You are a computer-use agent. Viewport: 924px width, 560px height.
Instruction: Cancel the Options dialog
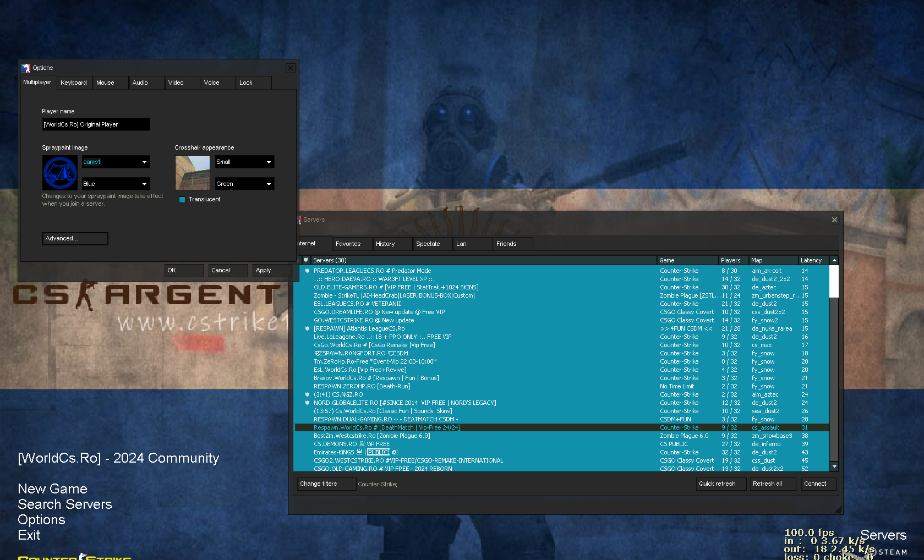click(228, 270)
